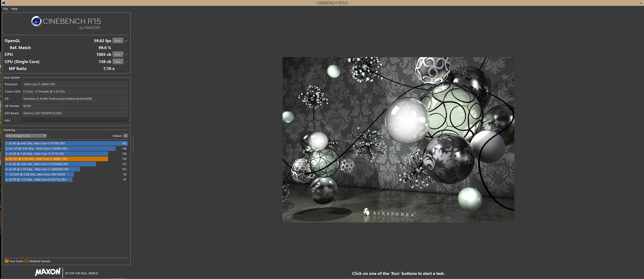Minimize the Cinebench window
Viewport: 644px width, 279px height.
pos(641,3)
